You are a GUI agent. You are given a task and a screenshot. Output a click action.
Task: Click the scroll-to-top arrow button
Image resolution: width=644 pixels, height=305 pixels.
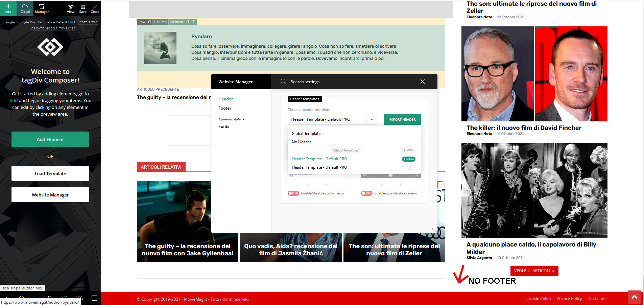tap(635, 297)
